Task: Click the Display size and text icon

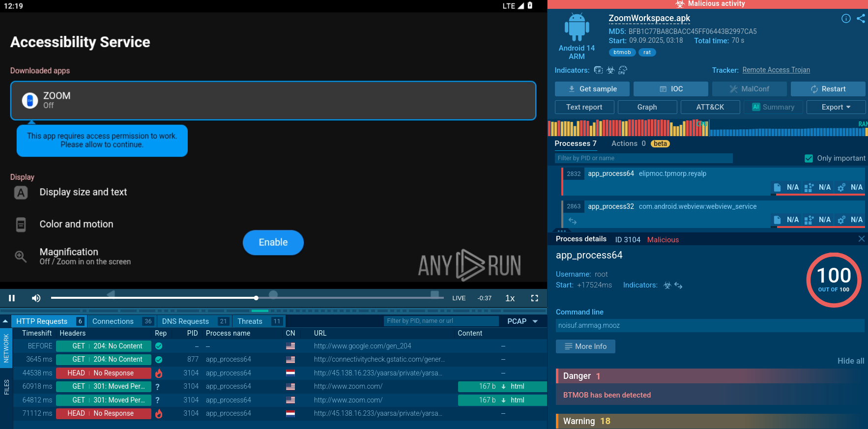Action: click(x=21, y=193)
